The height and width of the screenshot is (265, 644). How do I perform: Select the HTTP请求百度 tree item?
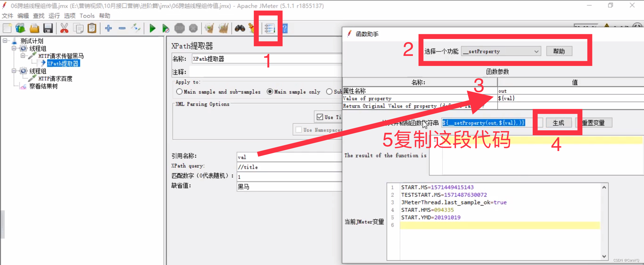(x=55, y=78)
